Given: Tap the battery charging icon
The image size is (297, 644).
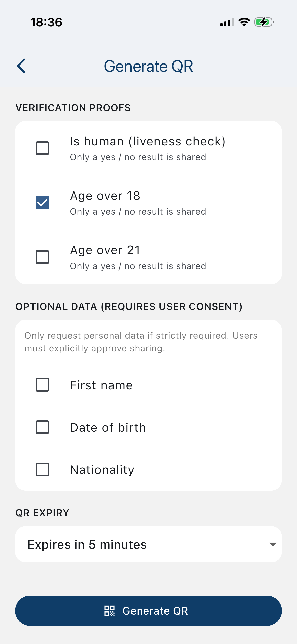Looking at the screenshot, I should click(263, 22).
